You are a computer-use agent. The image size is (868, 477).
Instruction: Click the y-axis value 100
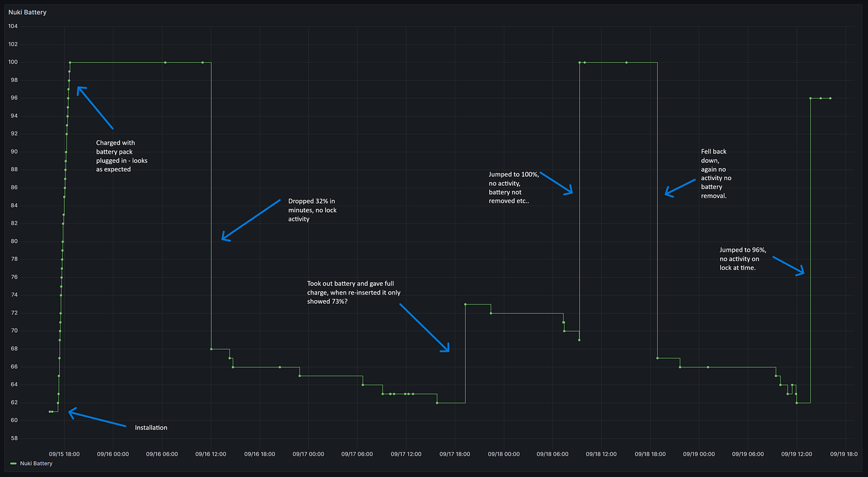13,62
